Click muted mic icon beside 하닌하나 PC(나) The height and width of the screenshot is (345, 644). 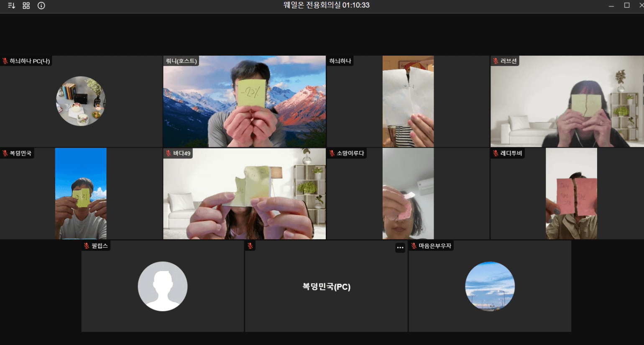click(x=5, y=61)
